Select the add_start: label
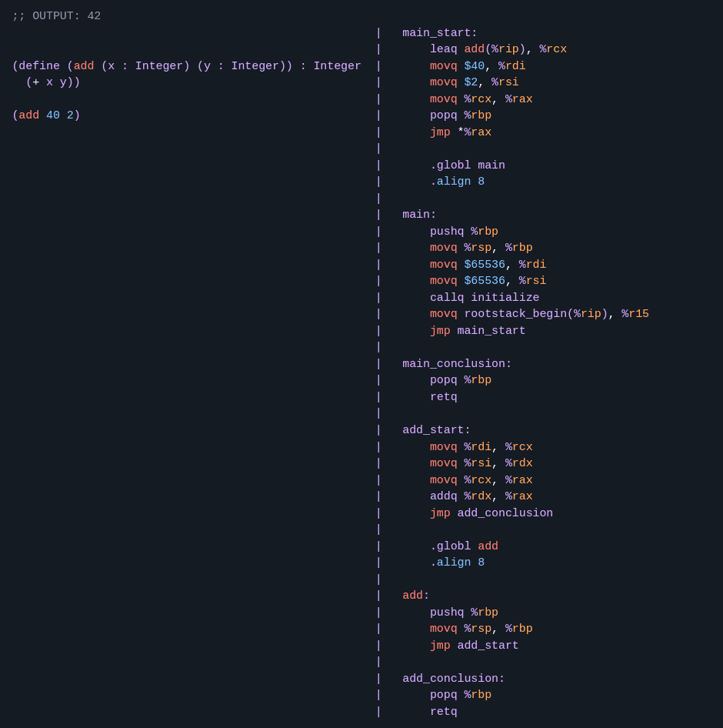Viewport: 723px width, 728px height. (x=435, y=429)
